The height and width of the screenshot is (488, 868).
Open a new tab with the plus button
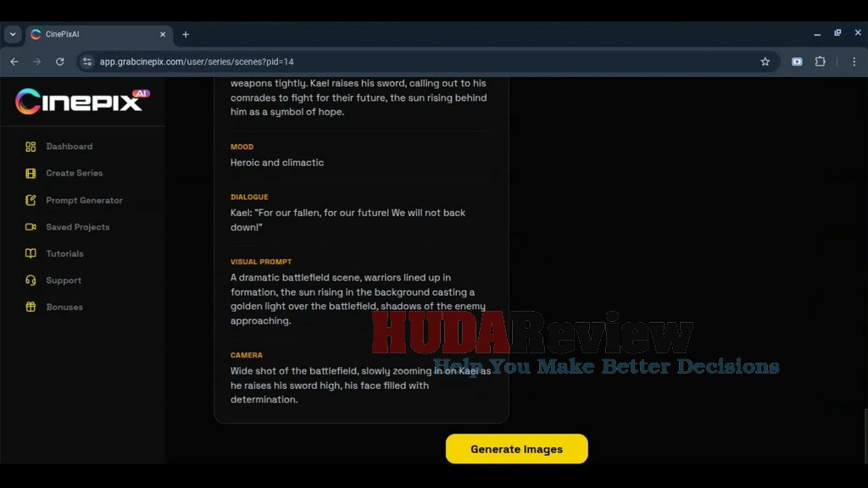click(186, 34)
